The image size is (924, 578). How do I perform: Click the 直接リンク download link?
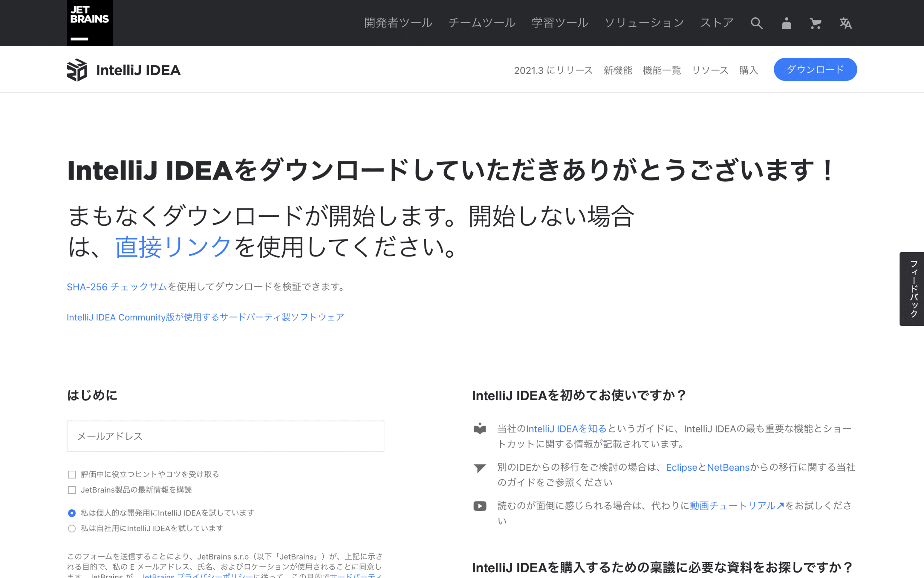173,247
